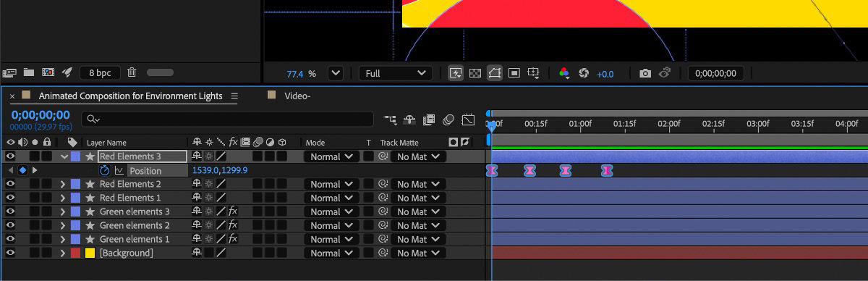868x281 pixels.
Task: Adjust the +0.0 exposure value
Action: click(605, 74)
